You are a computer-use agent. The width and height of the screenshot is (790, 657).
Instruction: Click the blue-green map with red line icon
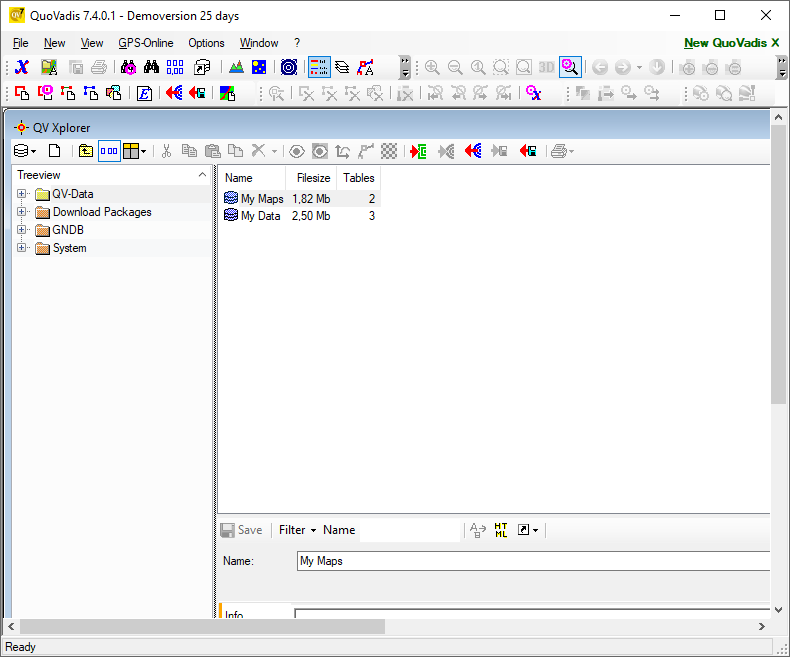[227, 93]
